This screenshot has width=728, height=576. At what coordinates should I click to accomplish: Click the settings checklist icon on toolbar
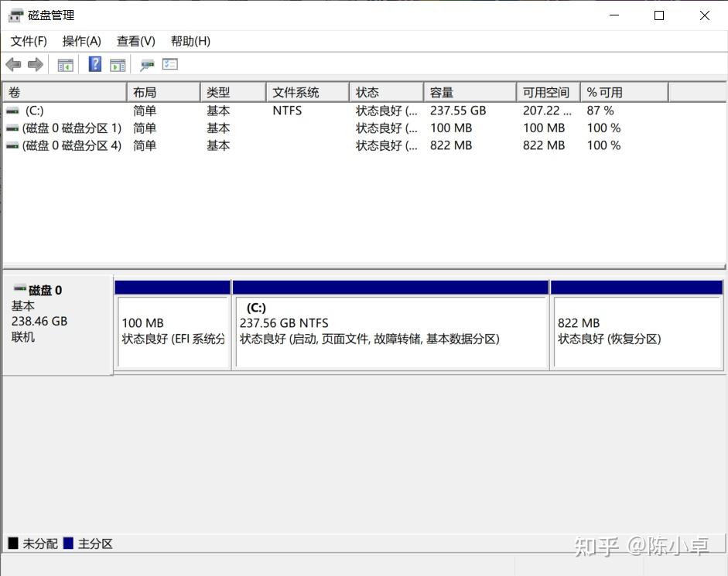pyautogui.click(x=170, y=64)
